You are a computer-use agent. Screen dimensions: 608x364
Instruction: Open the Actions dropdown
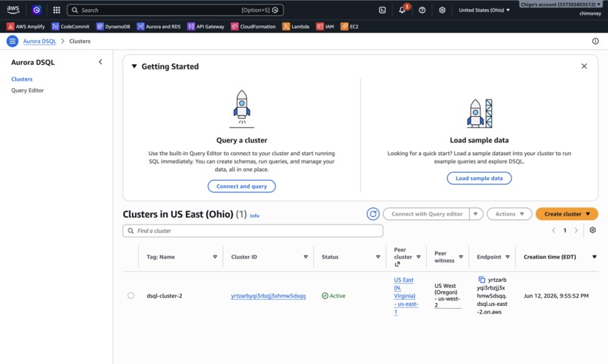pos(509,214)
